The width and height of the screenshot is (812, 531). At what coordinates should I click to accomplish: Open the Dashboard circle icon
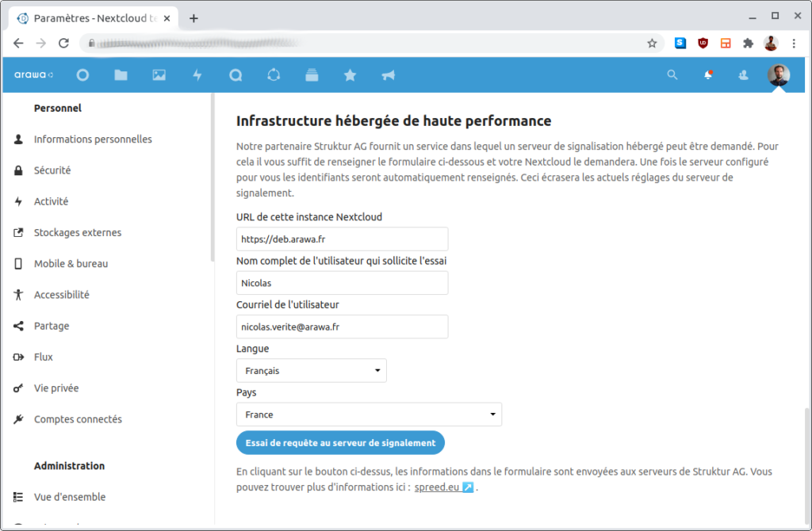(x=82, y=75)
